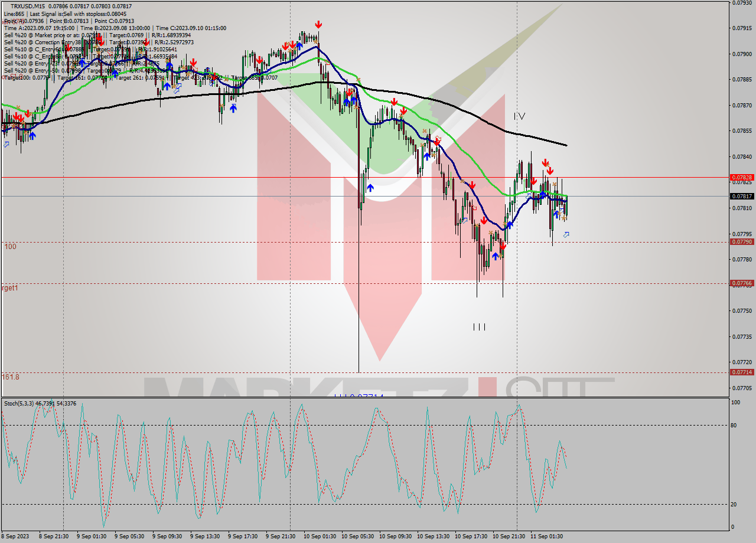Click the TRXUSD,M15 chart symbol title
Viewport: 756px width, 543px height.
pos(28,6)
